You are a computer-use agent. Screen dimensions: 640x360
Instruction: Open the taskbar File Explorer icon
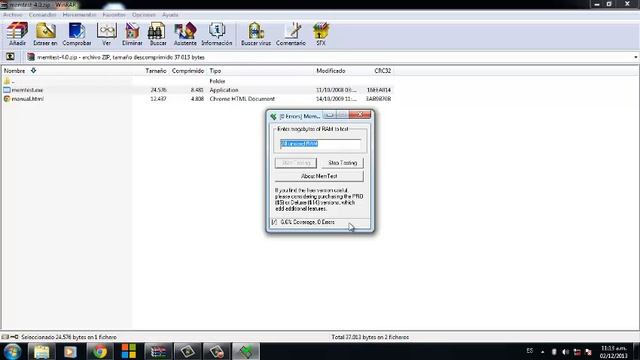[41, 351]
